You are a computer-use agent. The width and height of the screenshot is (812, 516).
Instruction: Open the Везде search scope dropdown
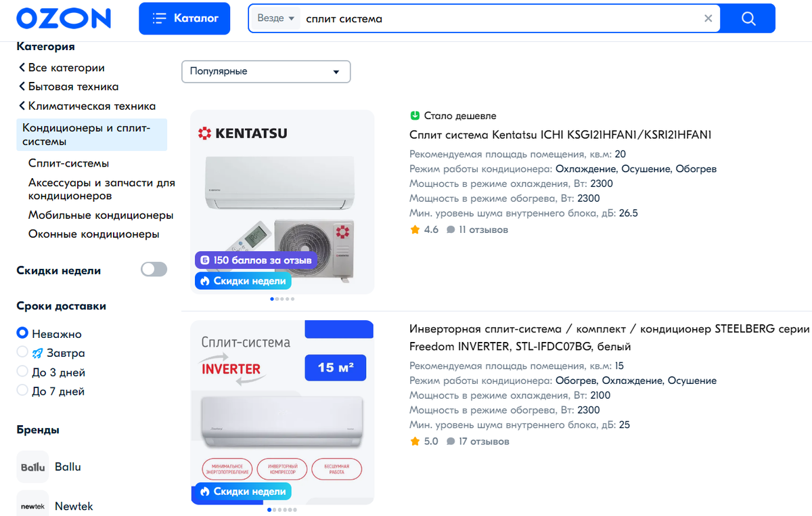click(x=275, y=18)
